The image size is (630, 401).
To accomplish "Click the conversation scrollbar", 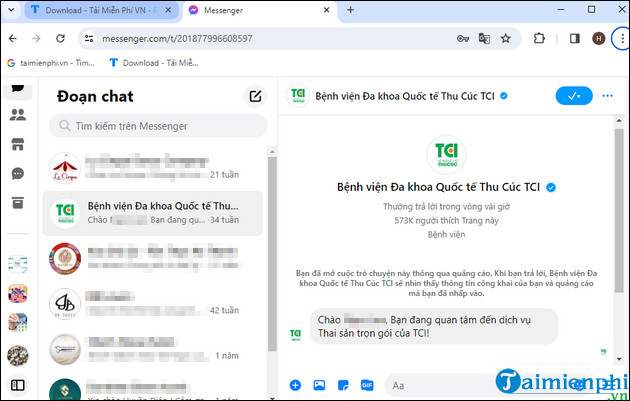I will point(619,211).
